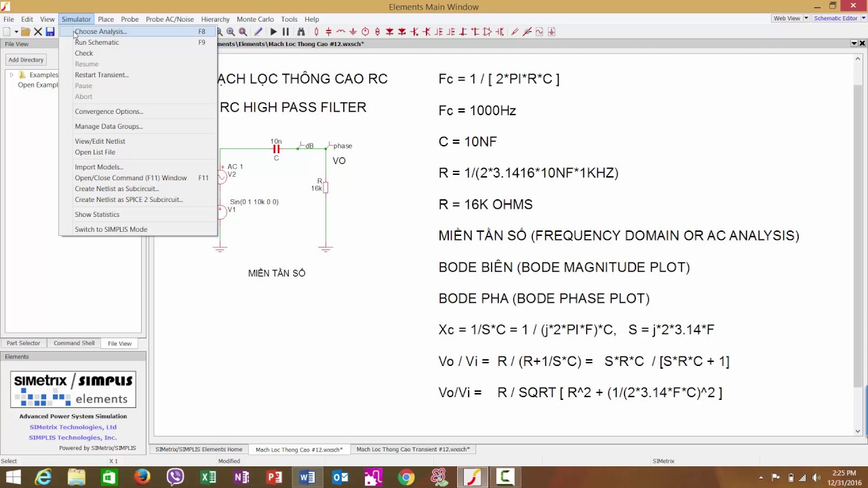This screenshot has width=868, height=488.
Task: Place a current source icon
Action: click(x=378, y=32)
